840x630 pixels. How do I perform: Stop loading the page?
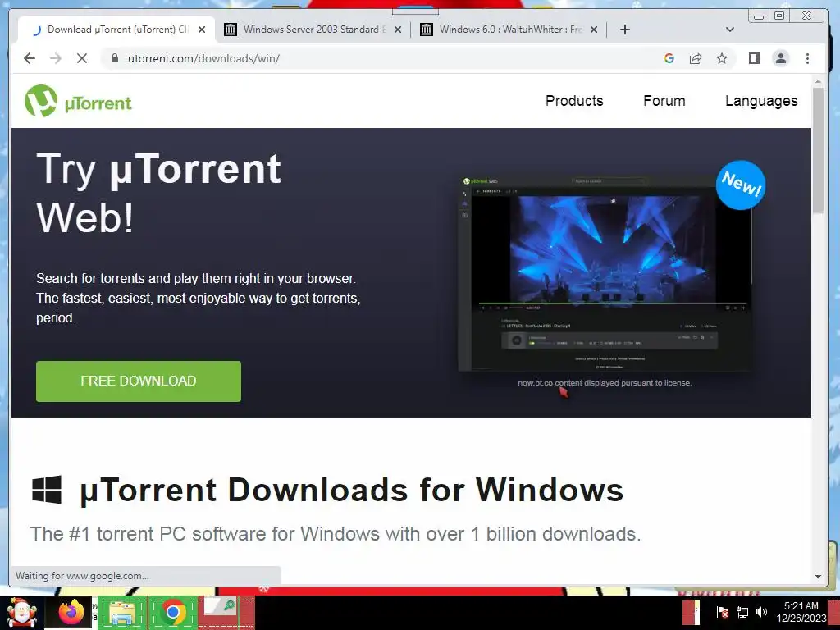[82, 58]
